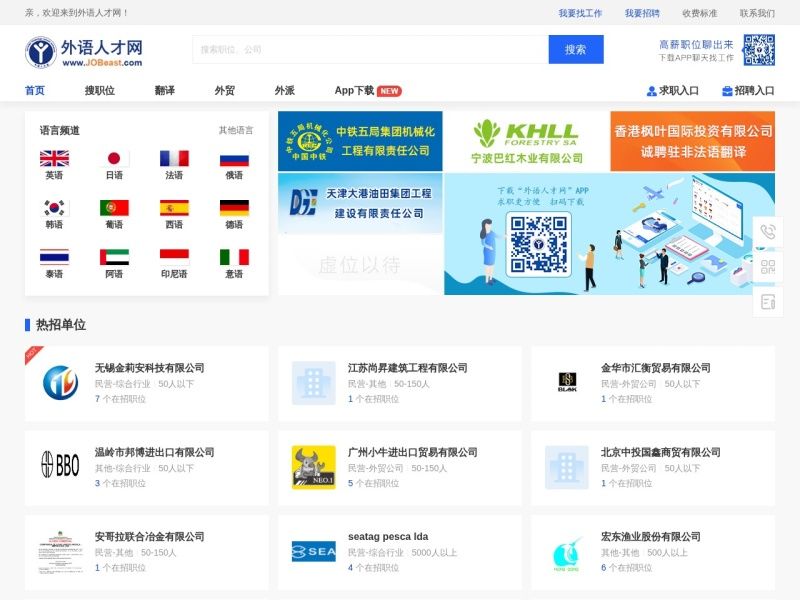Open 温岭市邦博进出口有限公司 company name
Viewport: 800px width, 600px height.
click(x=155, y=452)
